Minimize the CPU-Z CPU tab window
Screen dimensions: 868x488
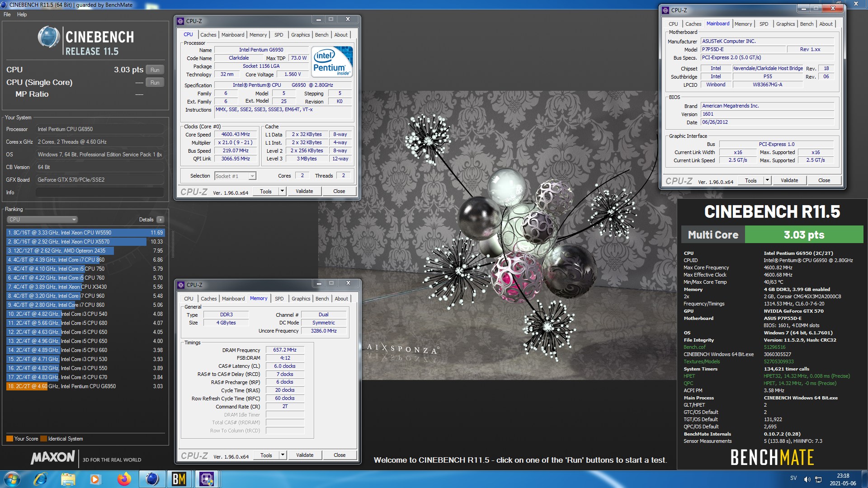pyautogui.click(x=318, y=19)
